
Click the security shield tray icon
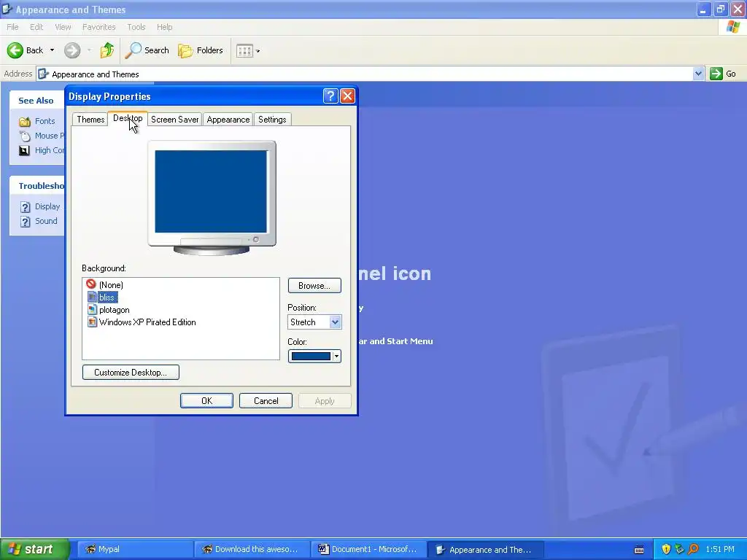pos(666,550)
